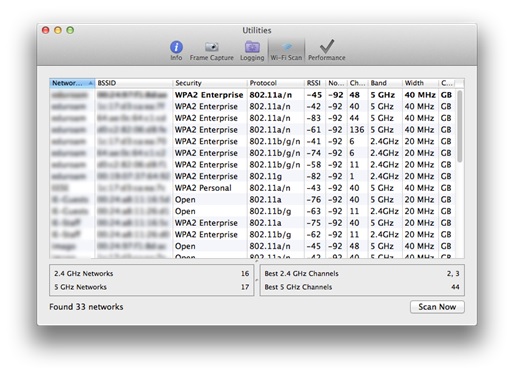Screen dimensions: 514x376
Task: Click the green zoom window button
Action: [70, 30]
